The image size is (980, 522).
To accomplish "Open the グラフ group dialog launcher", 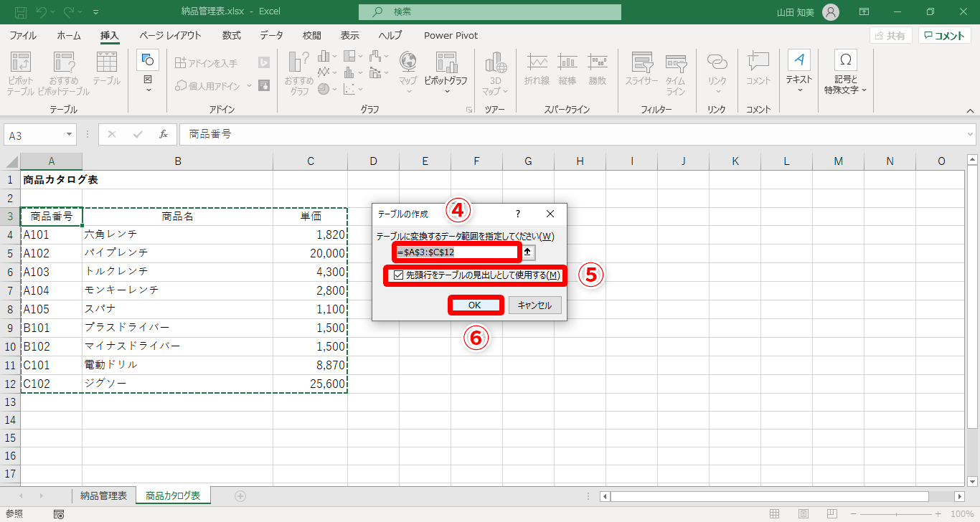I will tap(469, 110).
